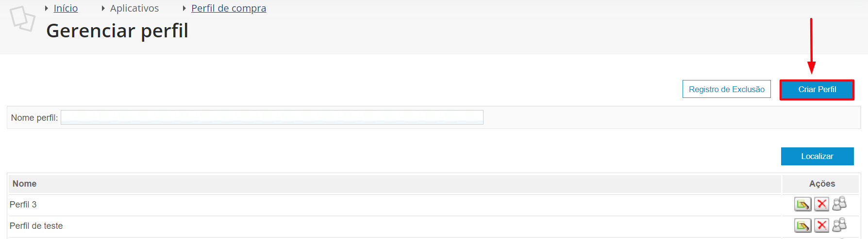Screen dimensions: 868x239
Task: Select the Perfil de teste row name
Action: (36, 226)
